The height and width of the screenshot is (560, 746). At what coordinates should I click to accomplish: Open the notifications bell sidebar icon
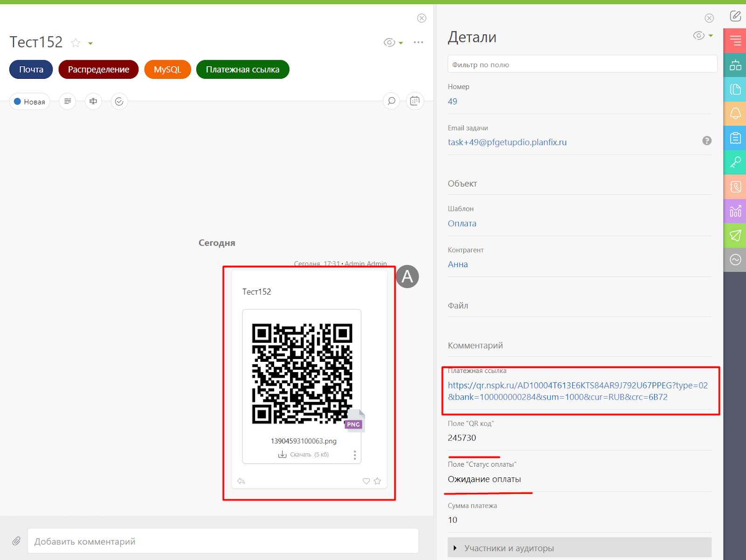[x=735, y=113]
